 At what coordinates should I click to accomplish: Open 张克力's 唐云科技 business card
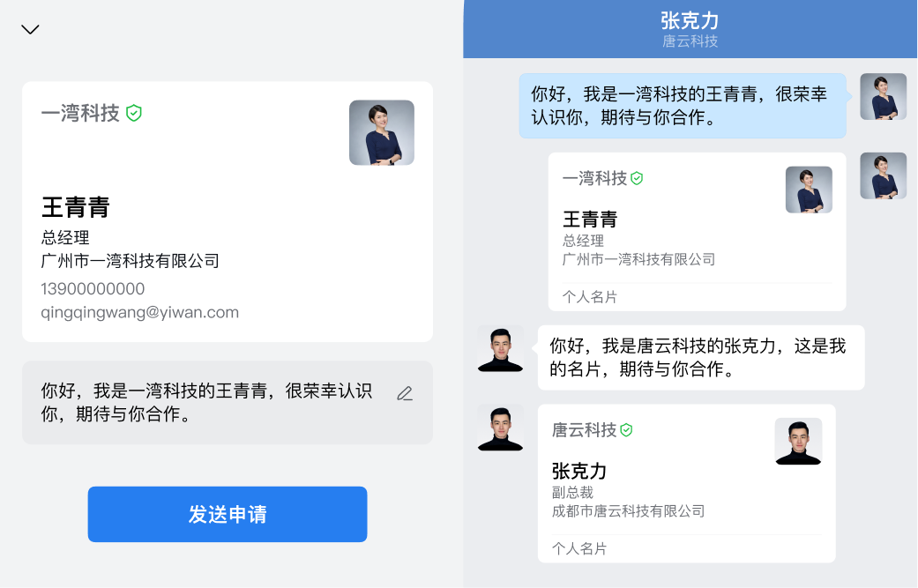tap(686, 483)
